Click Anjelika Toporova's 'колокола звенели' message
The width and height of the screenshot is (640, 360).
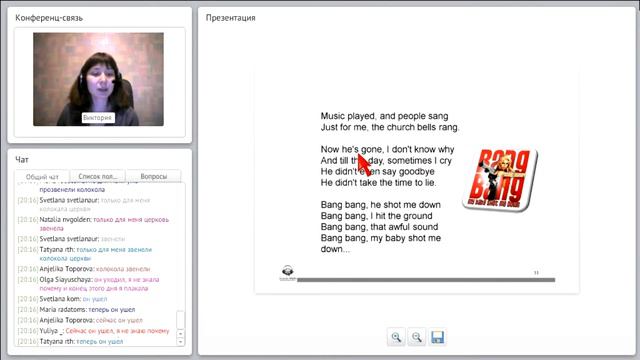point(84,269)
